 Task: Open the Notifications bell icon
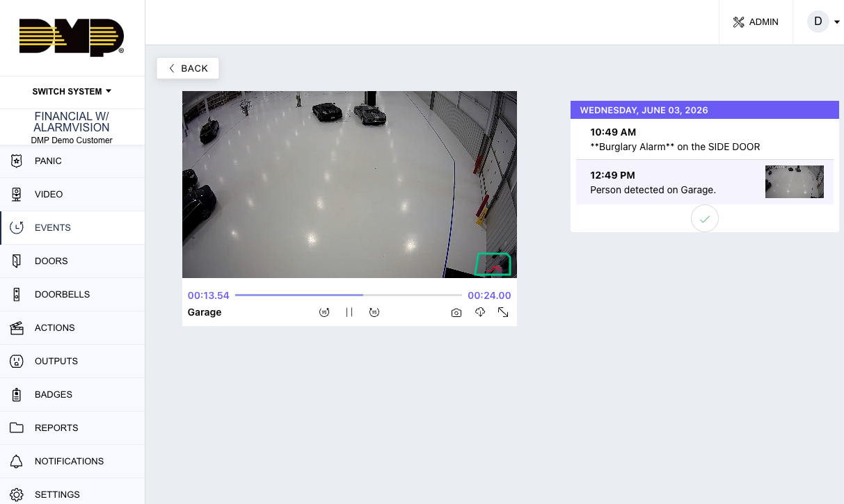tap(17, 461)
